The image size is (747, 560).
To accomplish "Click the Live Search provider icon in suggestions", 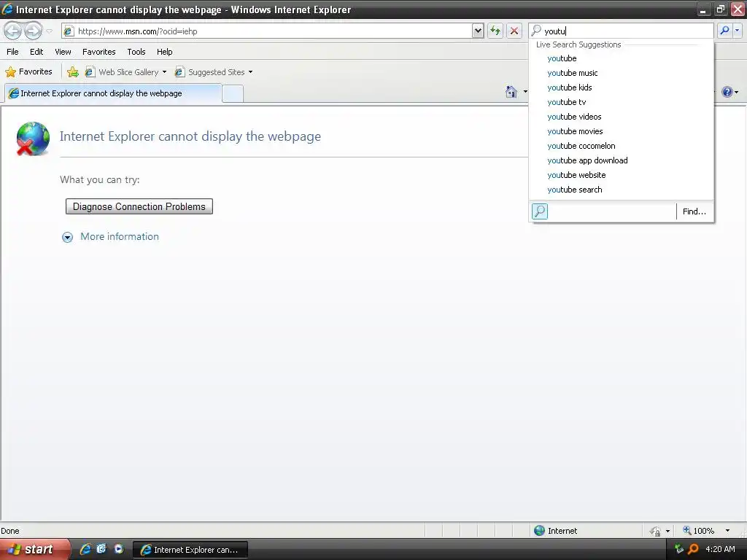I will pos(540,211).
